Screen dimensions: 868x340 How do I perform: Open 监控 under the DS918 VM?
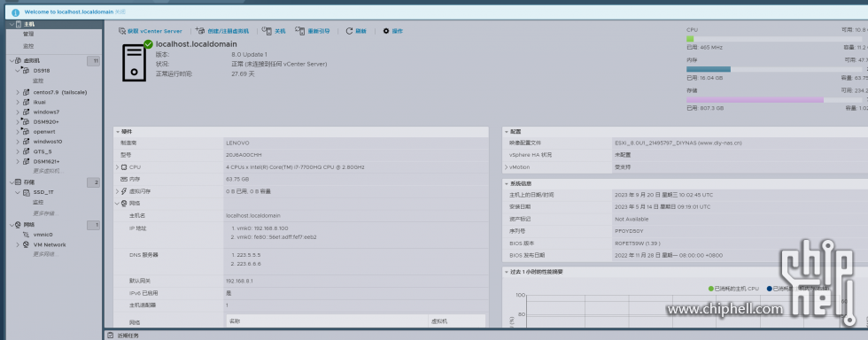[x=37, y=81]
